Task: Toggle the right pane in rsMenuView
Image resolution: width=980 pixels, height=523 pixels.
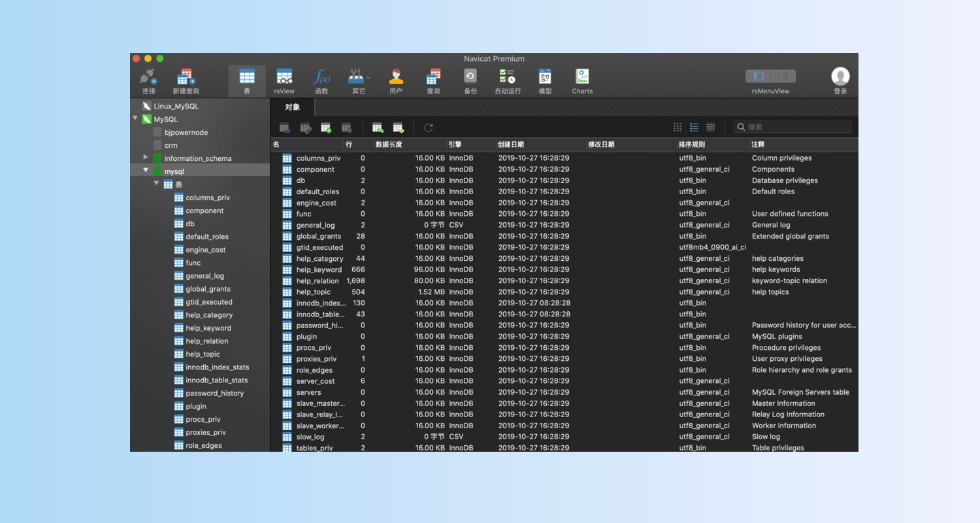Action: [783, 76]
